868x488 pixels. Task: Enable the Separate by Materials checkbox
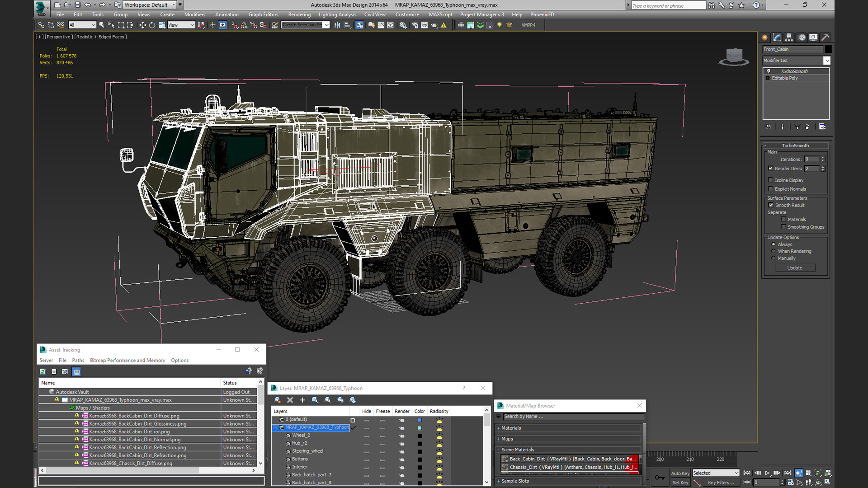(x=783, y=220)
